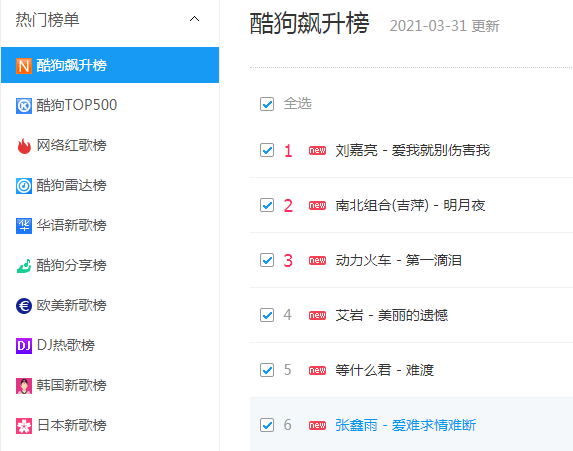573x451 pixels.
Task: Play 刘嘉亮 - 爱我就别伤害我
Action: (x=413, y=150)
